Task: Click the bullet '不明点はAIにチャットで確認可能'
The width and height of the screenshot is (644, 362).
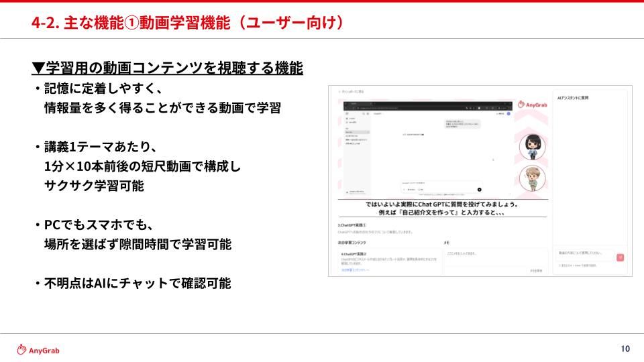Action: pos(137,283)
